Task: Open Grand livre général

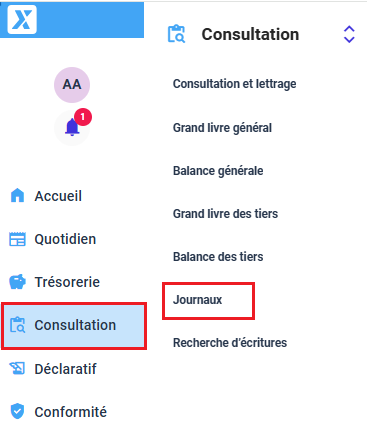Action: [x=222, y=128]
